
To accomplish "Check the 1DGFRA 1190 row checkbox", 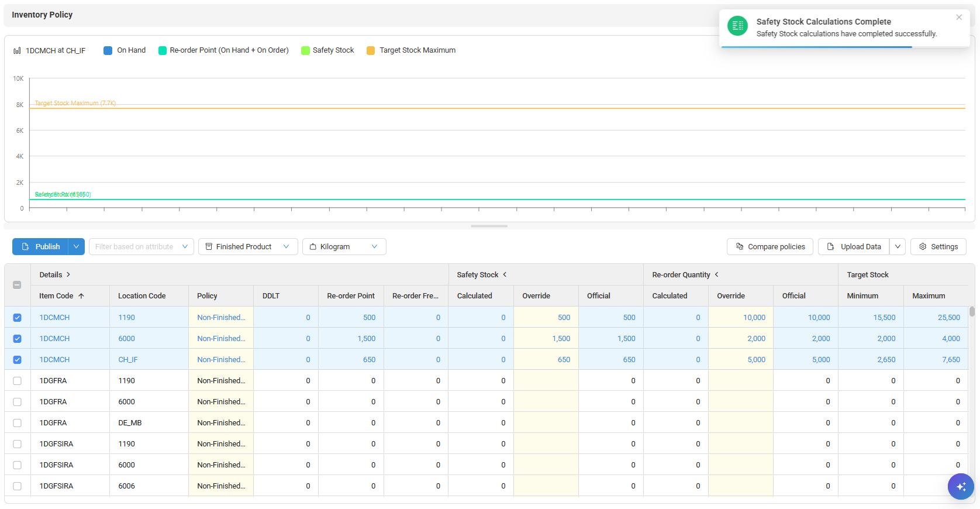I will 17,381.
